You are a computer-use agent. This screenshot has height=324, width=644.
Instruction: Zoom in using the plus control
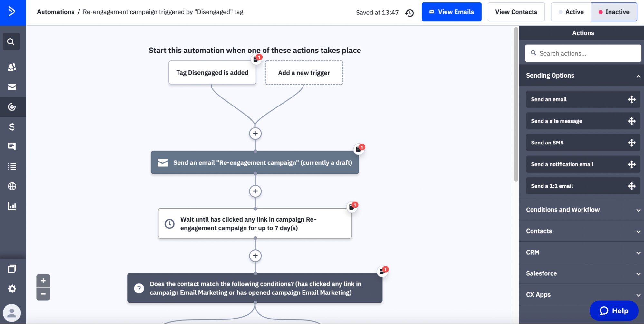[43, 280]
